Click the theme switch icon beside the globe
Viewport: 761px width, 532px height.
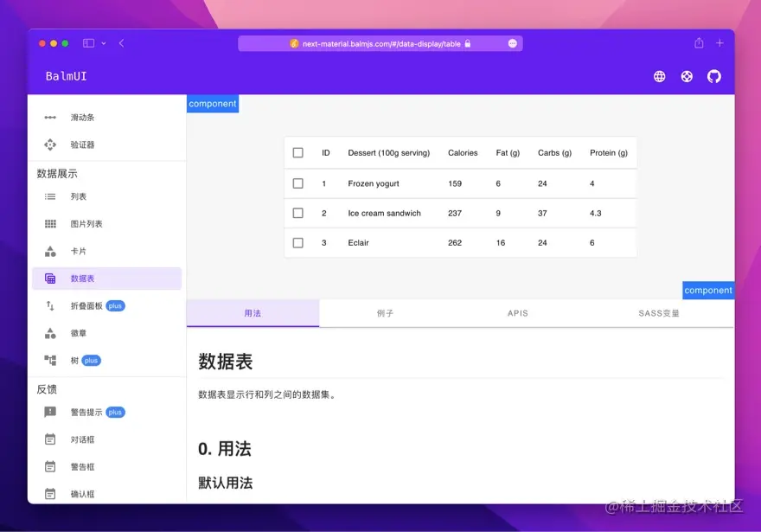687,76
